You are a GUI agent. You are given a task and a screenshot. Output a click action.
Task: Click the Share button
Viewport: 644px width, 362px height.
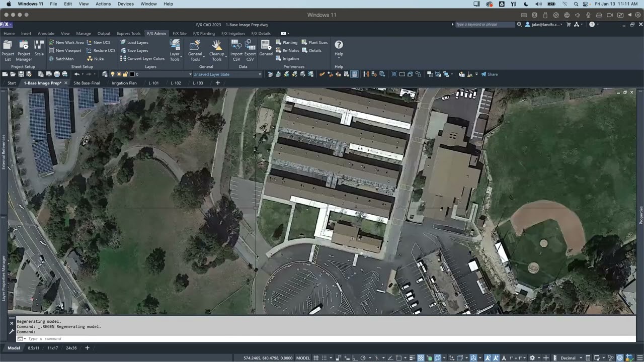(x=489, y=74)
